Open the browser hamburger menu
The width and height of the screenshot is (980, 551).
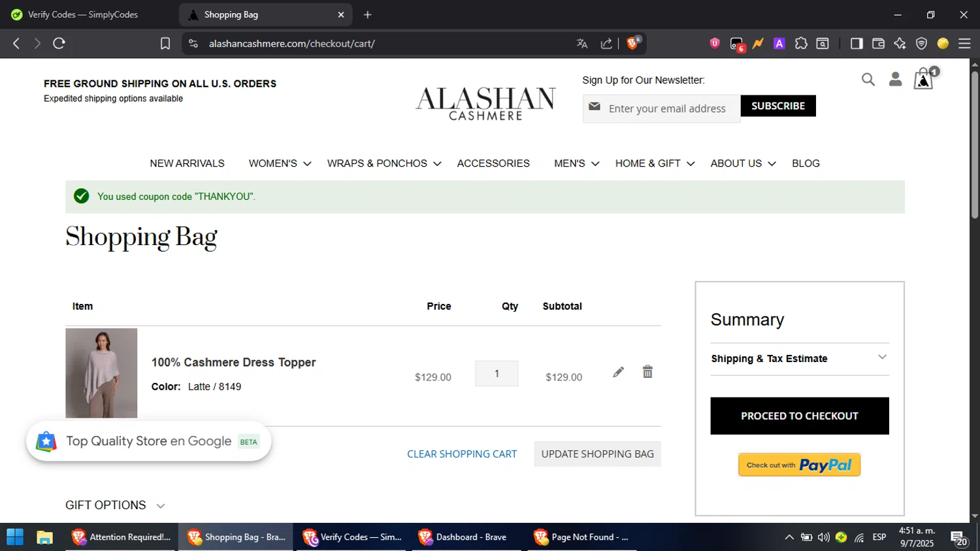tap(964, 43)
